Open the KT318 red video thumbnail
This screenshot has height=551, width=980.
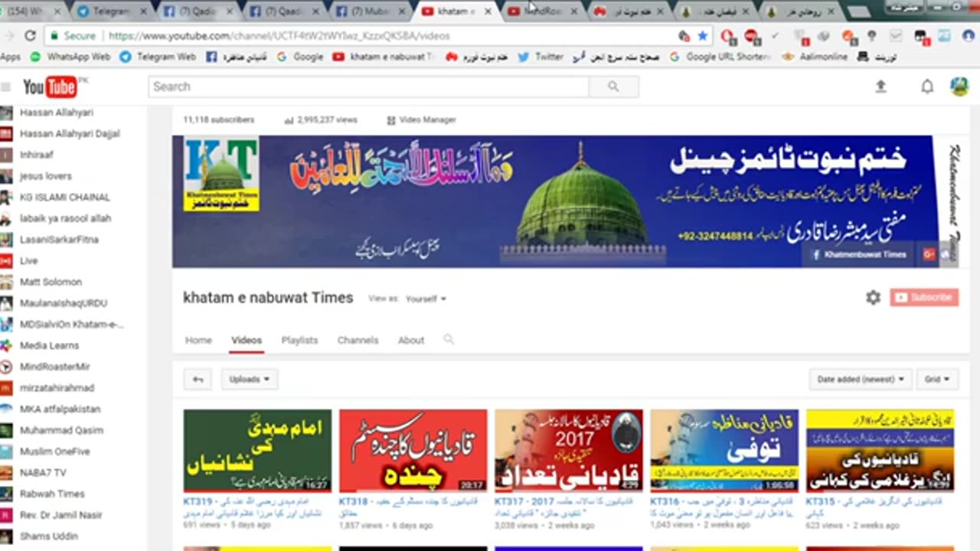413,451
